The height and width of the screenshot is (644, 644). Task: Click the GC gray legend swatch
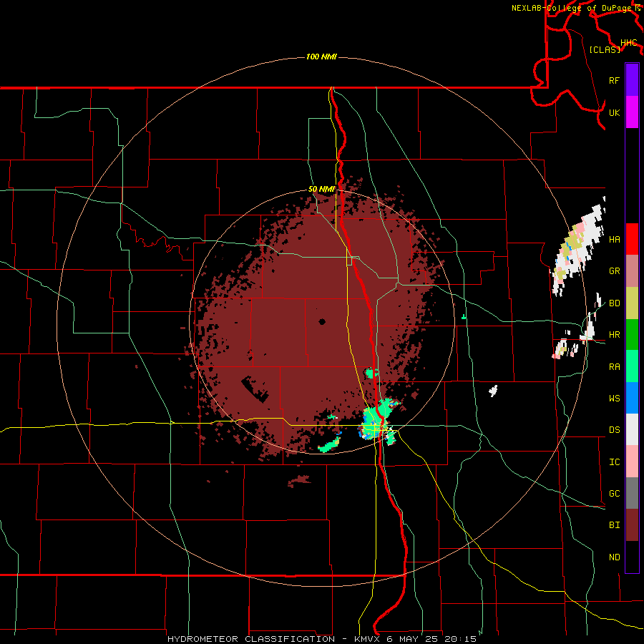[x=632, y=493]
